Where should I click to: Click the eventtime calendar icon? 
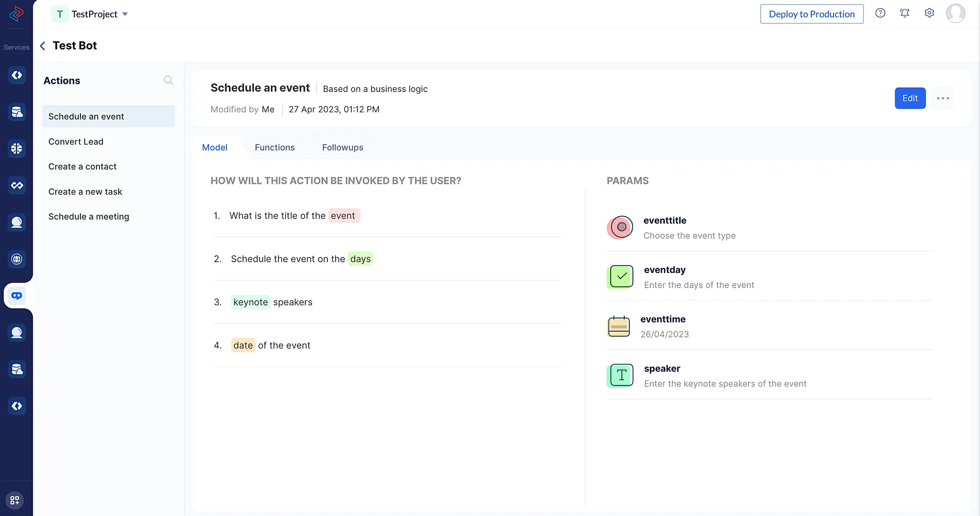618,326
